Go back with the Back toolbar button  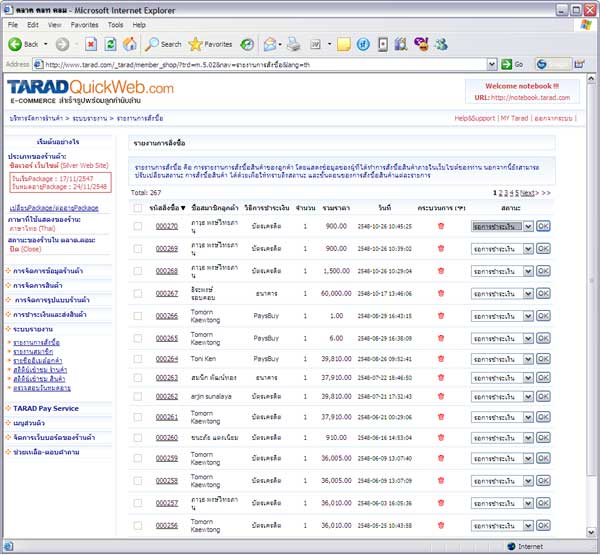tap(23, 44)
